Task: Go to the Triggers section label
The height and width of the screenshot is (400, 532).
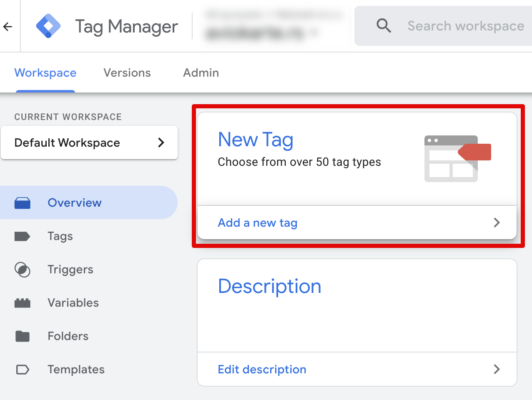Action: [70, 270]
